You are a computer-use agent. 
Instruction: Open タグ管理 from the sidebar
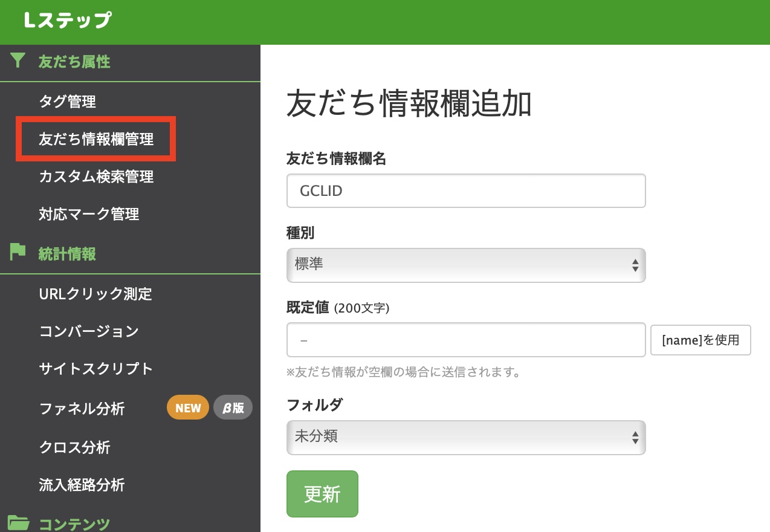(66, 102)
